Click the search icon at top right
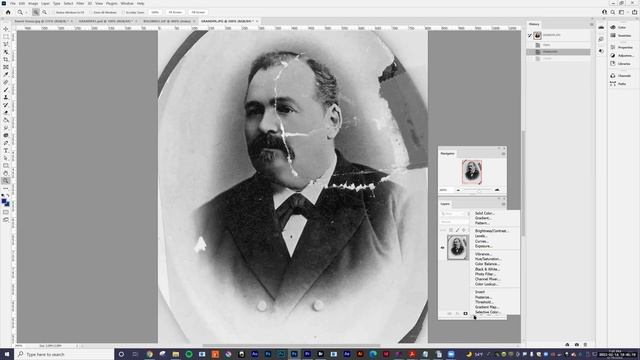The image size is (640, 360). click(x=613, y=12)
